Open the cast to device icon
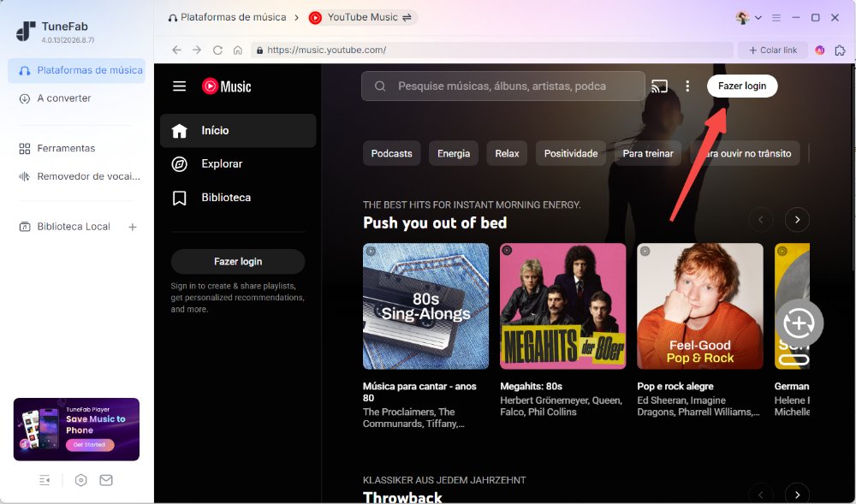 coord(659,86)
